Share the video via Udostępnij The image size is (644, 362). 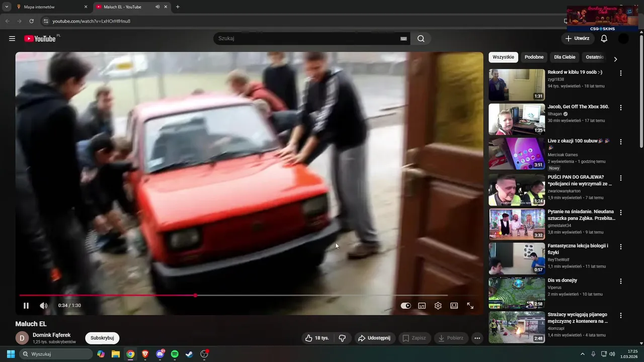tap(375, 338)
